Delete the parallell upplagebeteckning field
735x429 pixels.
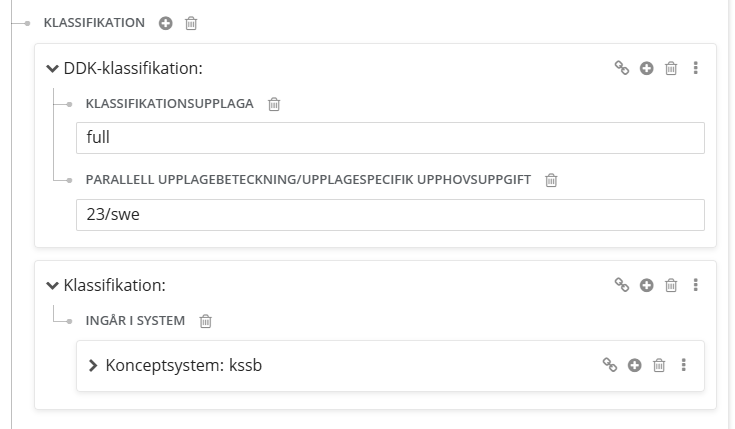[551, 180]
